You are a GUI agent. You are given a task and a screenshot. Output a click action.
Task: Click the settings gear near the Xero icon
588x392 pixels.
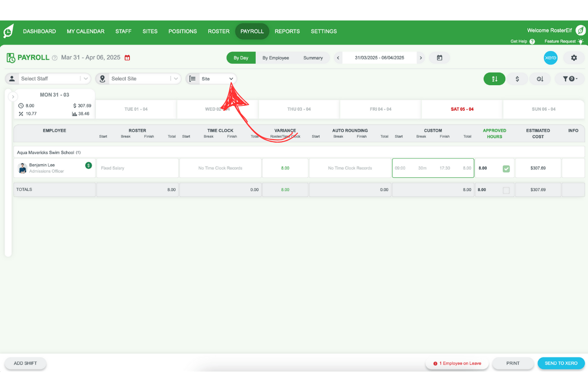(x=573, y=57)
